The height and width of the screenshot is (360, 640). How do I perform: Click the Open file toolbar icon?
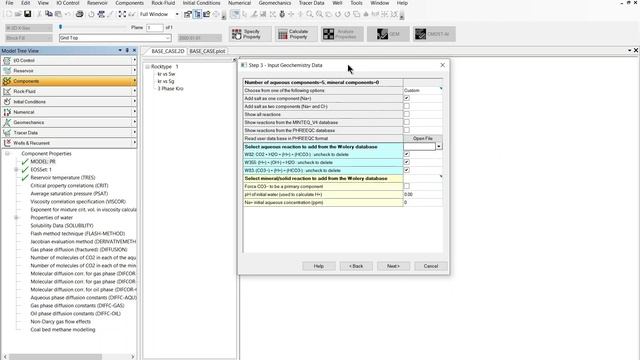18,14
